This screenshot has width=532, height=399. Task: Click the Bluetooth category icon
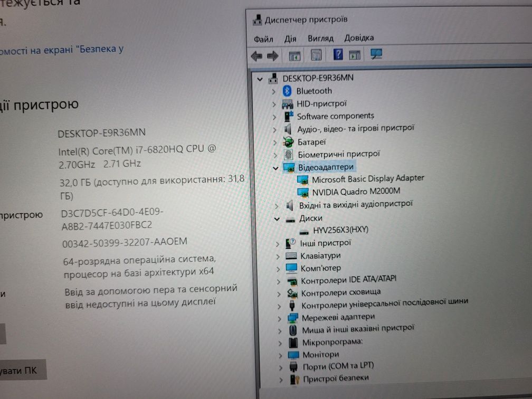tap(287, 91)
